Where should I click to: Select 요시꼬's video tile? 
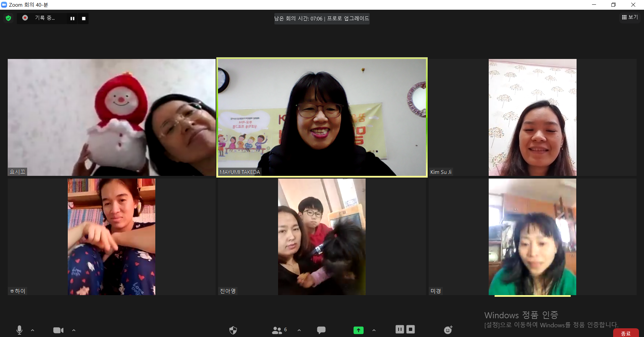[112, 117]
